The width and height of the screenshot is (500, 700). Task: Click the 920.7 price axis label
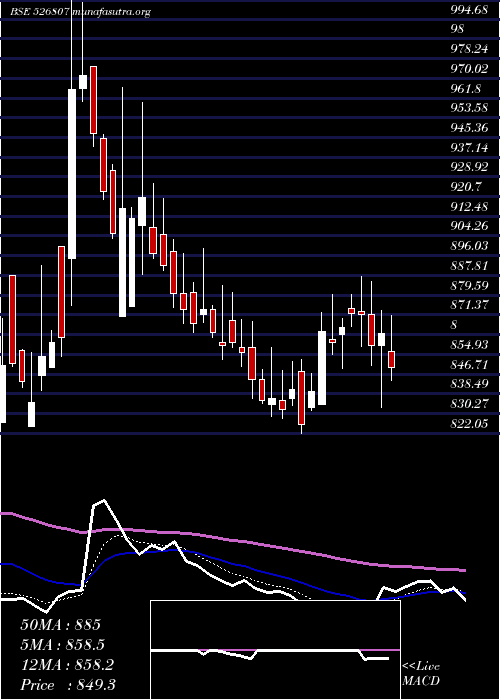point(466,187)
